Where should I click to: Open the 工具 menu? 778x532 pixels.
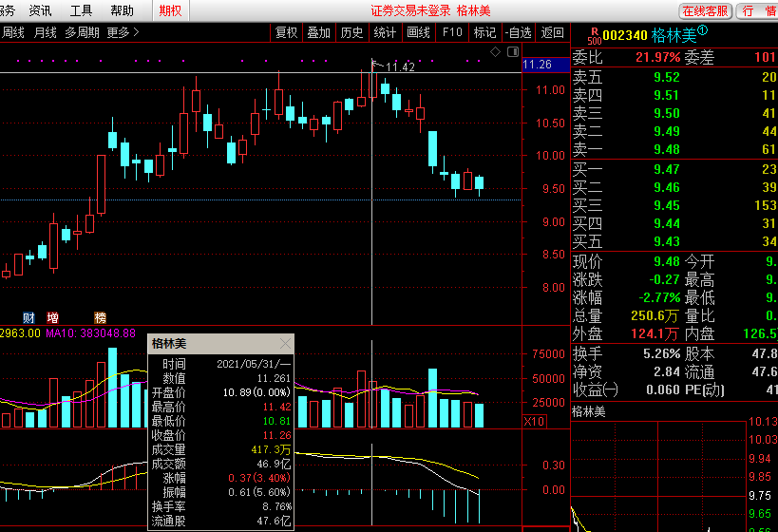(81, 10)
